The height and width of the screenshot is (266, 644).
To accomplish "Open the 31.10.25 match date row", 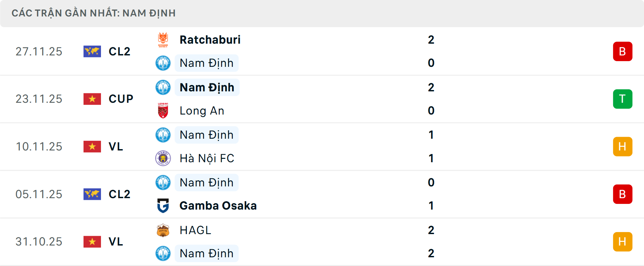I will (x=39, y=242).
